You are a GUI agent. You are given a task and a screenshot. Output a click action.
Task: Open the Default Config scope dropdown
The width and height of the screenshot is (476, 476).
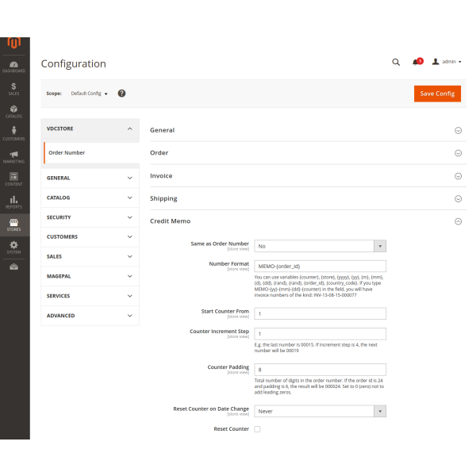[x=89, y=94]
